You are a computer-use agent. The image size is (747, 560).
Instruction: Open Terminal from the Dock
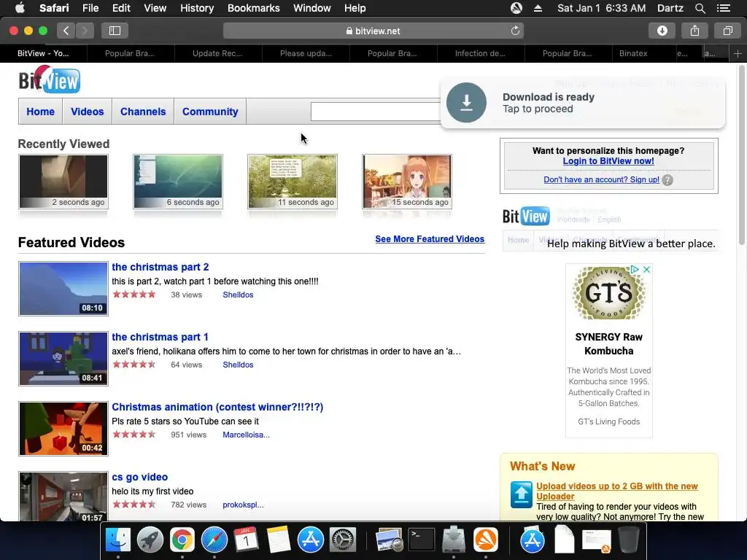point(422,540)
